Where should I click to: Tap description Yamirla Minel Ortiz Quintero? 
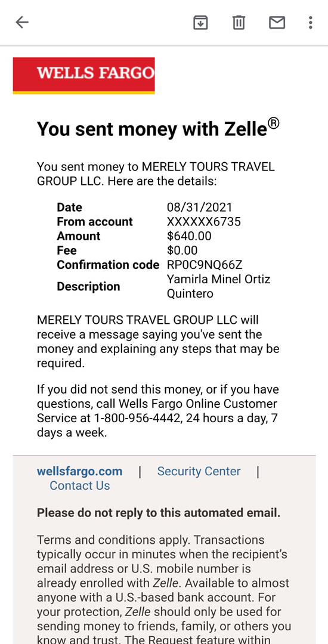tap(218, 286)
